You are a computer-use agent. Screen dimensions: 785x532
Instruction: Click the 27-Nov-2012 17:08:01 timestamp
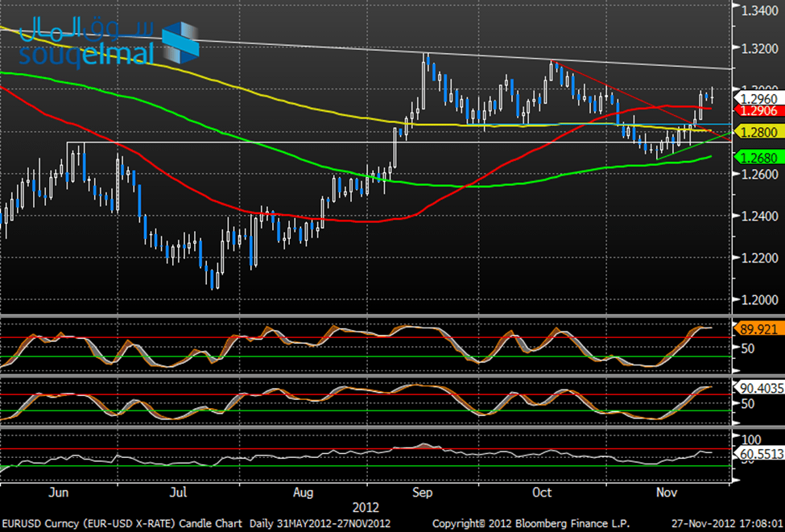[722, 522]
